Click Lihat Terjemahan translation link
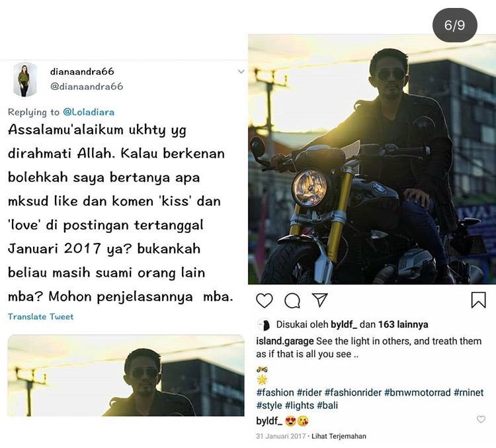Image resolution: width=496 pixels, height=448 pixels. (x=339, y=436)
